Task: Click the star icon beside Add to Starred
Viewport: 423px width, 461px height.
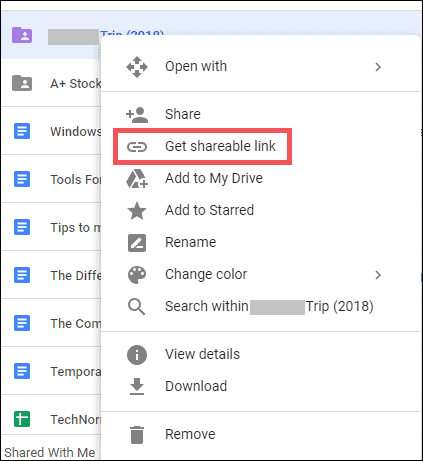Action: click(137, 211)
